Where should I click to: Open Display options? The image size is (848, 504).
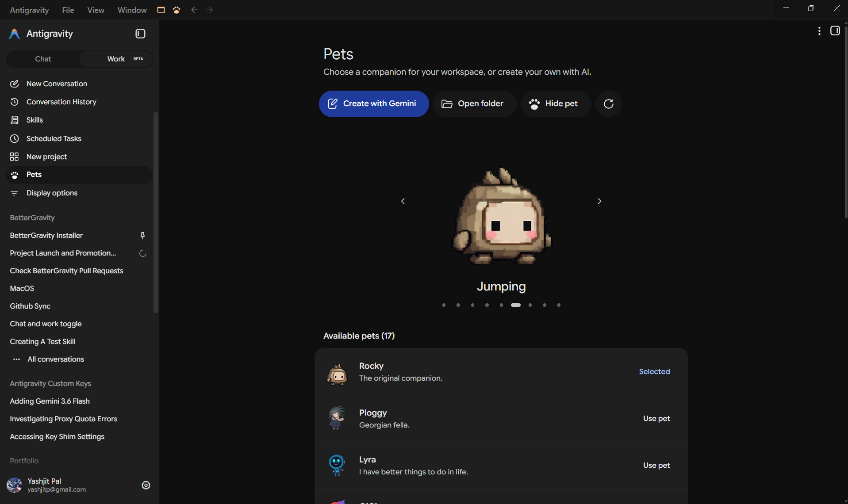[x=79, y=193]
